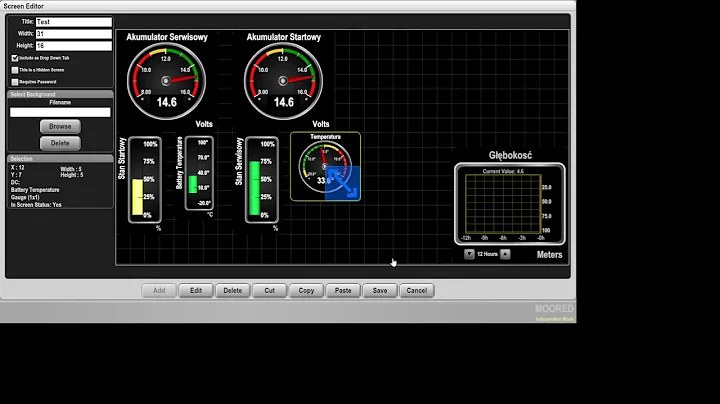
Task: Click the Selection panel header
Action: tap(60, 158)
